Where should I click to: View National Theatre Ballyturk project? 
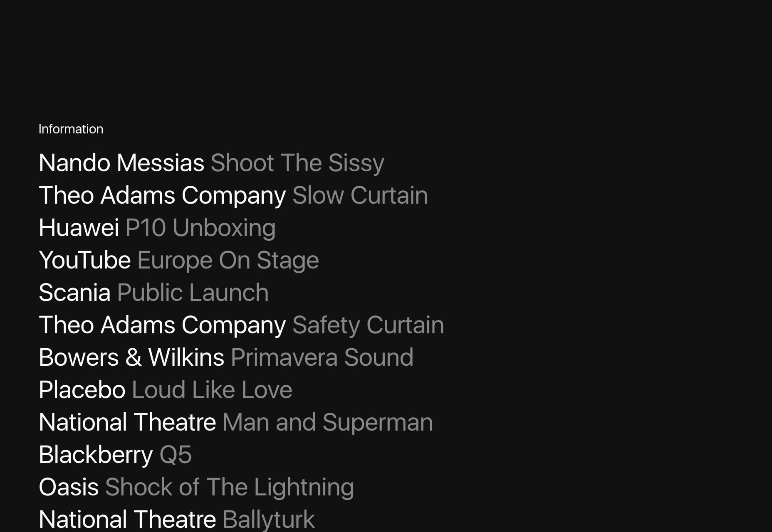coord(177,520)
